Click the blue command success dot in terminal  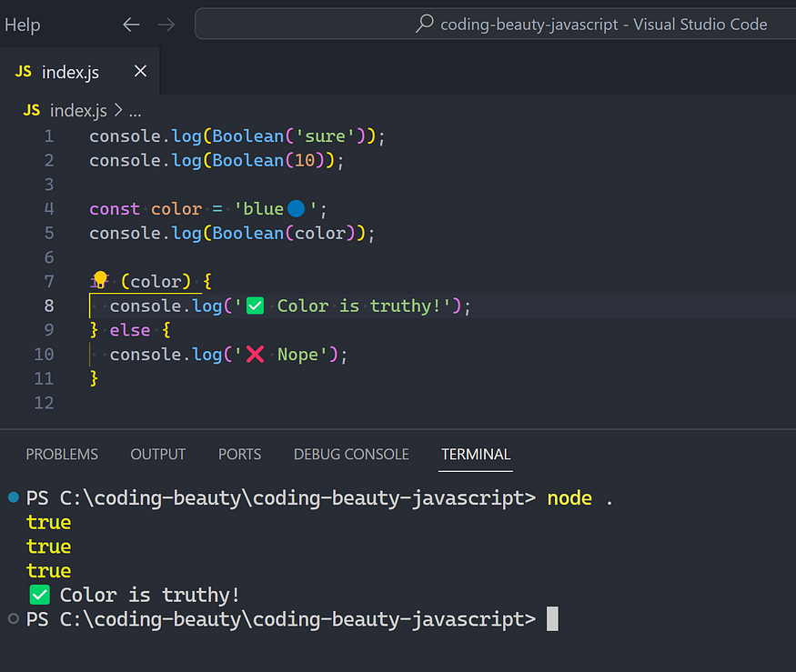[x=14, y=496]
